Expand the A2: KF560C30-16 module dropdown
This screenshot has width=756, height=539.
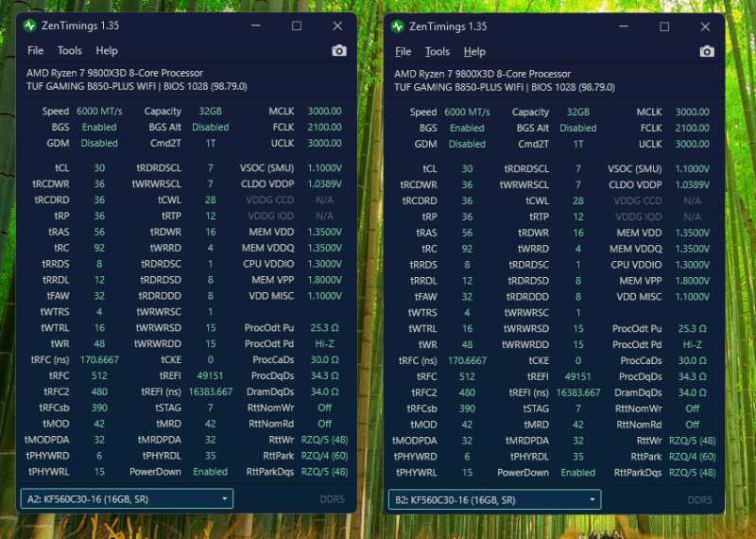click(x=127, y=499)
